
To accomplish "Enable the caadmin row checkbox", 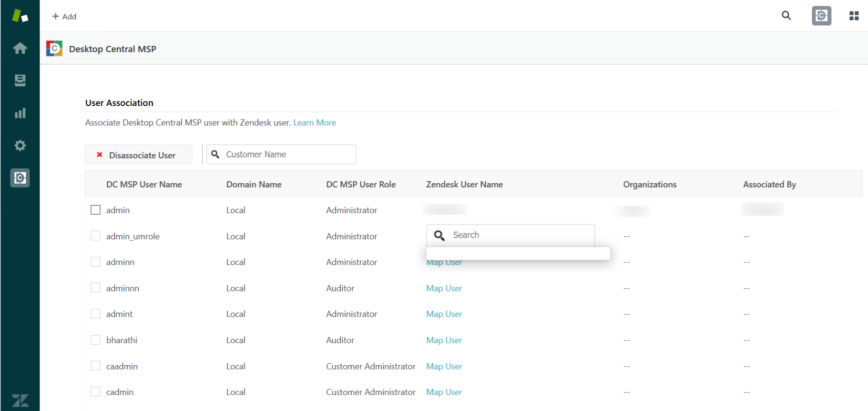I will (95, 366).
